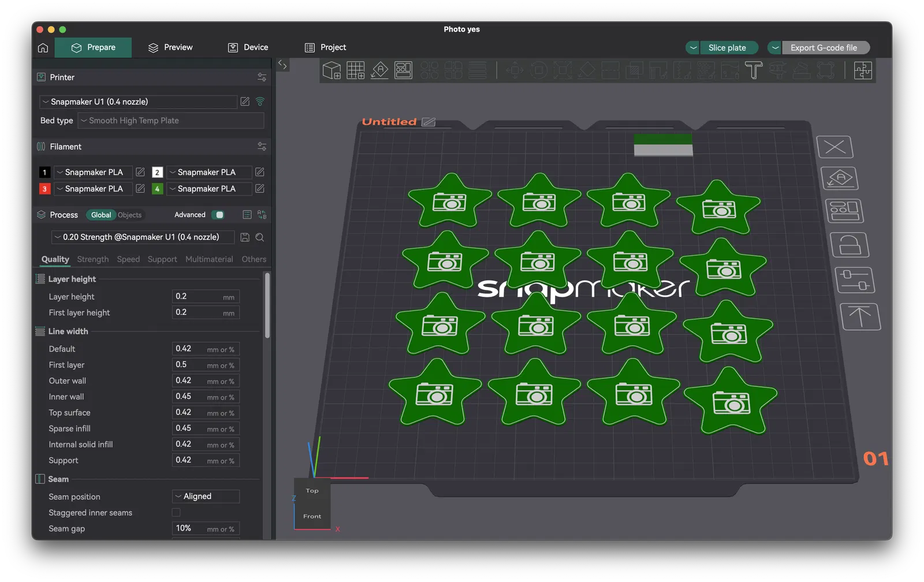Viewport: 924px width, 582px height.
Task: Arrange objects on this plate
Action: coord(844,211)
